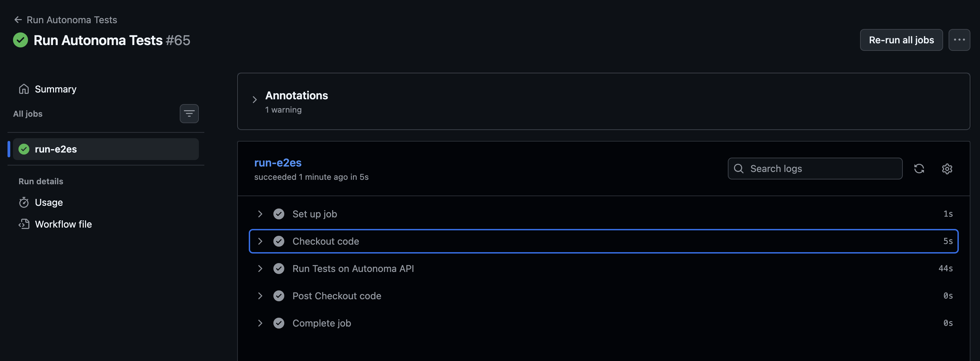
Task: Expand the Run Tests on Autonoma API step
Action: [x=260, y=269]
